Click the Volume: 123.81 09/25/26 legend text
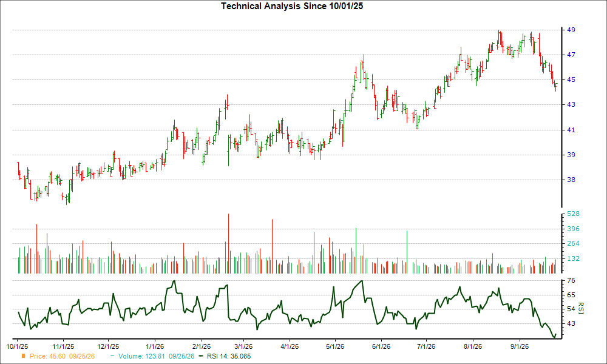 (x=157, y=356)
